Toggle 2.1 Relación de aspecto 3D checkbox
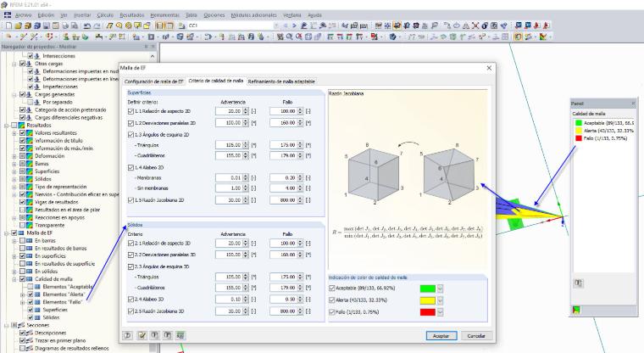644x353 pixels. pyautogui.click(x=130, y=244)
